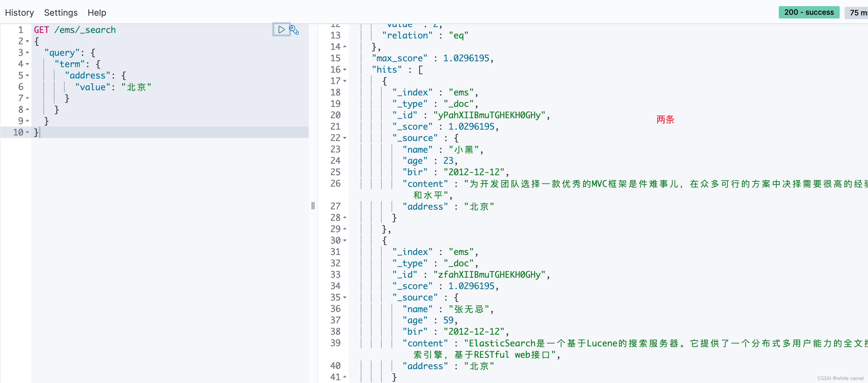The width and height of the screenshot is (868, 383).
Task: Click the "_type" : "_doc" on line 32
Action: tap(435, 263)
